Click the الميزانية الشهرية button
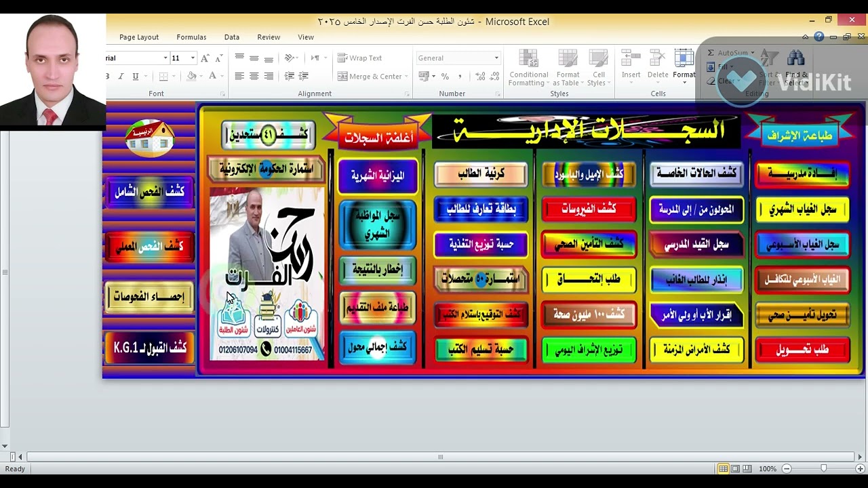The height and width of the screenshot is (488, 868). [x=378, y=176]
